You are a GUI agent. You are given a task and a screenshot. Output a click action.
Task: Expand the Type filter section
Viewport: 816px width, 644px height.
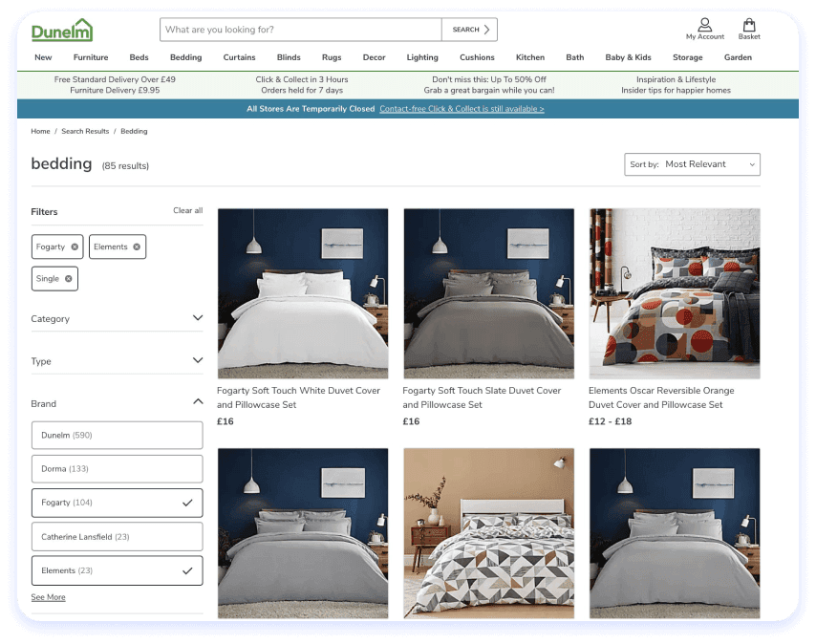pyautogui.click(x=198, y=361)
